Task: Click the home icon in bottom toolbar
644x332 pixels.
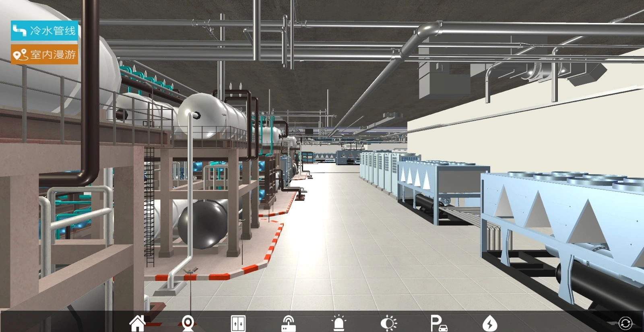Action: (137, 323)
